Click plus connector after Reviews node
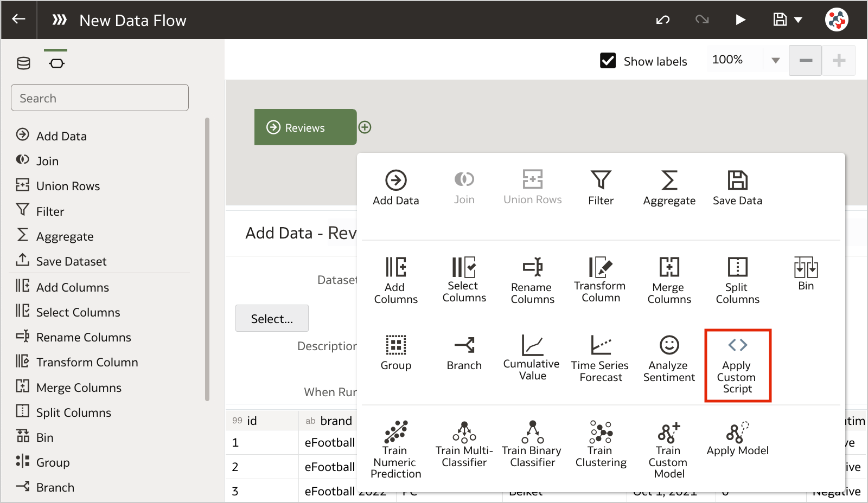This screenshot has height=503, width=868. (365, 127)
